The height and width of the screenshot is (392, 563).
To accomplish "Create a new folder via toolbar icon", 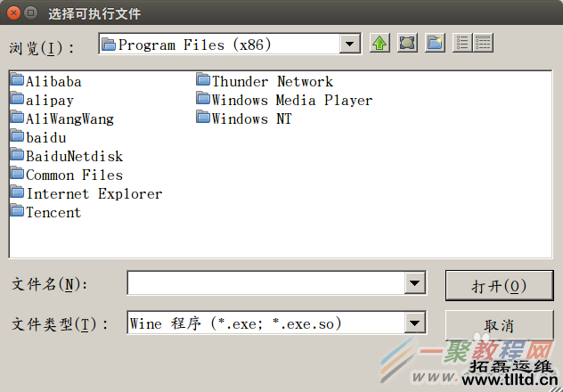I will pos(435,44).
